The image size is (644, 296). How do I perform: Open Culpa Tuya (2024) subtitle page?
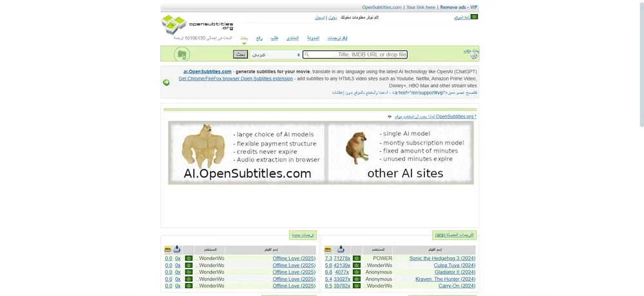point(454,265)
